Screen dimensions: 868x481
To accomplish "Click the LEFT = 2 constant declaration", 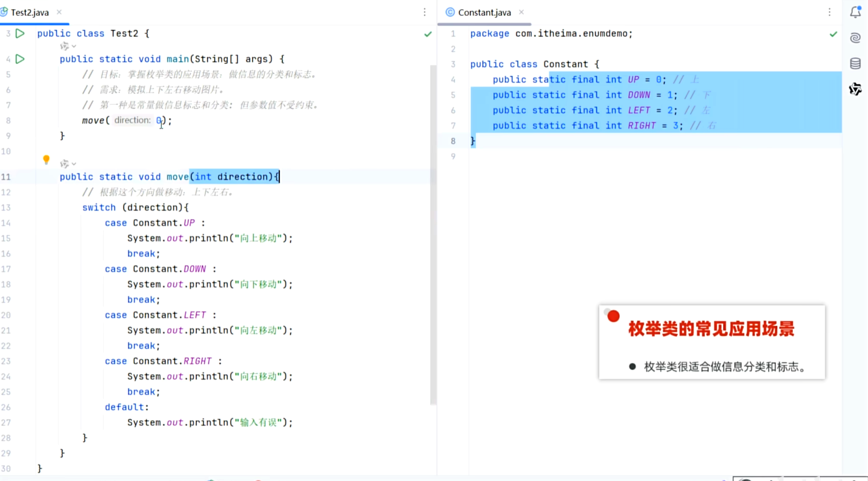I will [585, 110].
